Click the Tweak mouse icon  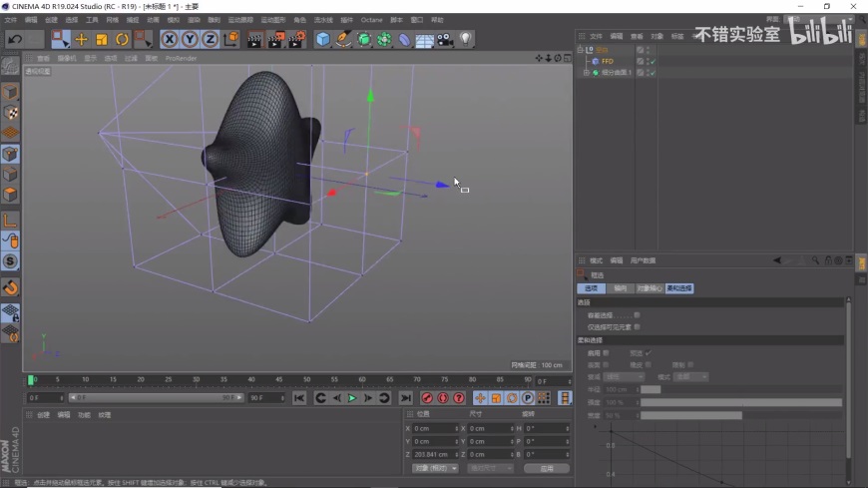tap(10, 241)
